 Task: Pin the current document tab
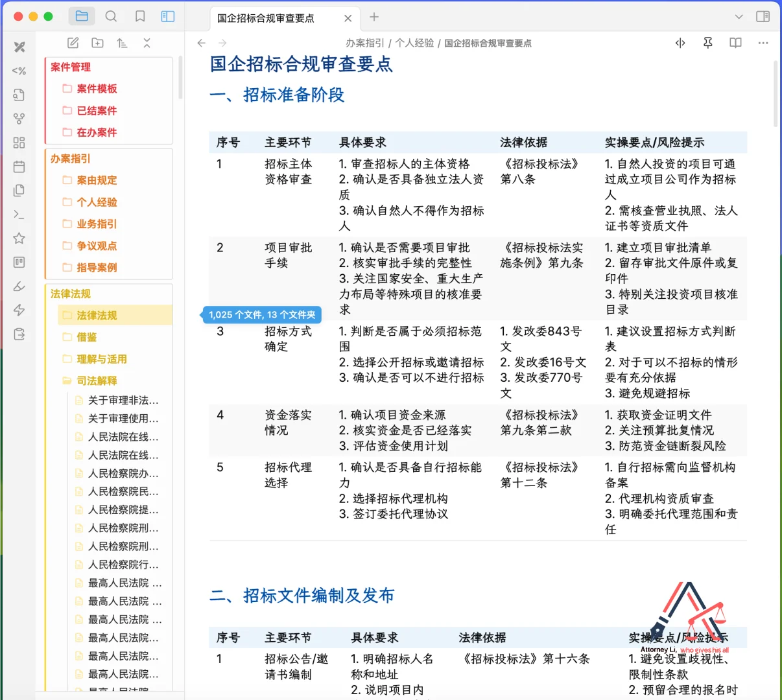pyautogui.click(x=707, y=43)
